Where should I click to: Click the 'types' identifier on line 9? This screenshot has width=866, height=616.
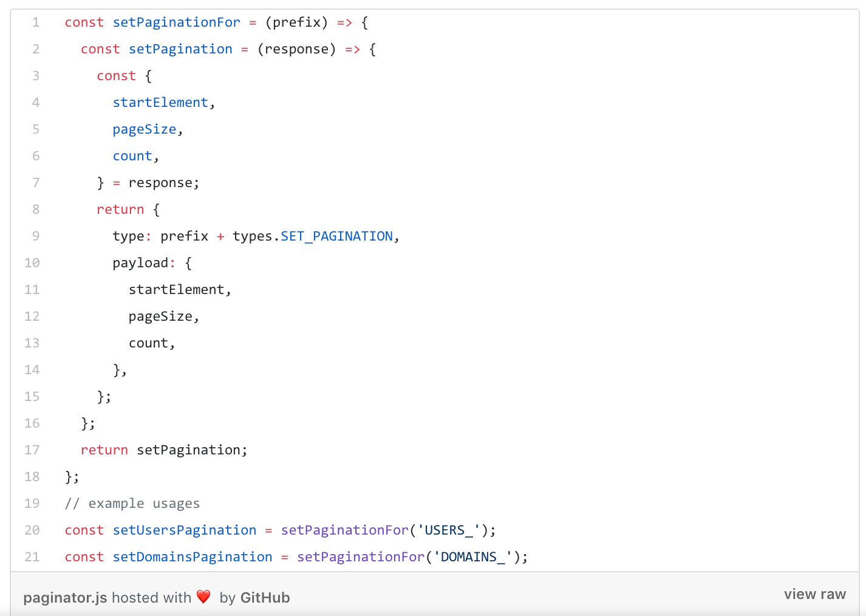pyautogui.click(x=253, y=236)
